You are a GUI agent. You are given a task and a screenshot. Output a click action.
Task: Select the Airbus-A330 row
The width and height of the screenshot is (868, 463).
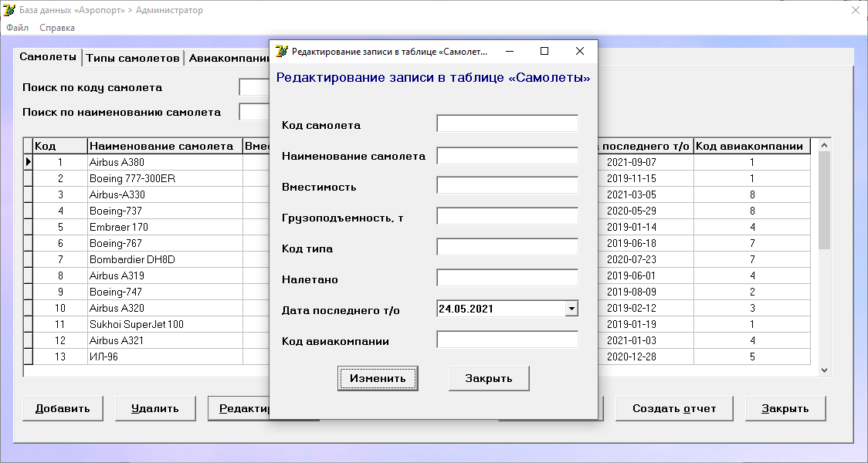(x=165, y=194)
